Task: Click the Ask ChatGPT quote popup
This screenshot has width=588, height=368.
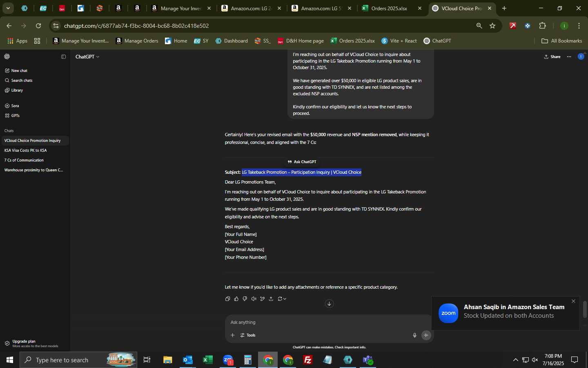Action: pos(302,162)
